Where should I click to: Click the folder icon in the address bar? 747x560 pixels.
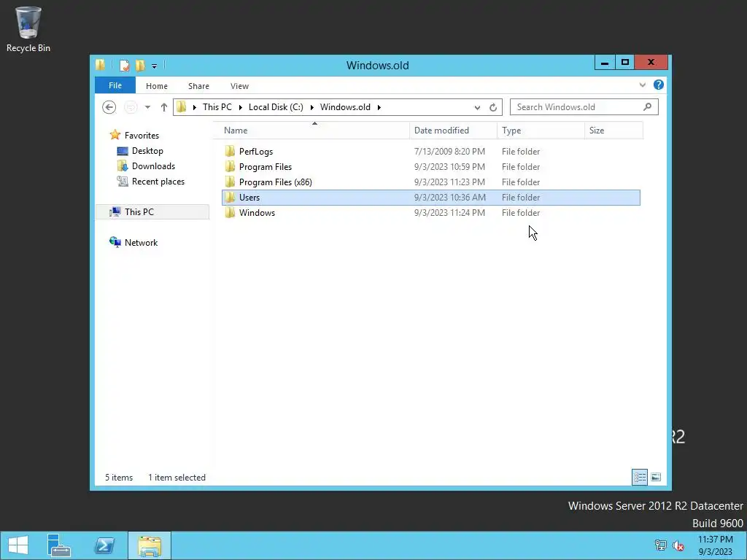[181, 107]
